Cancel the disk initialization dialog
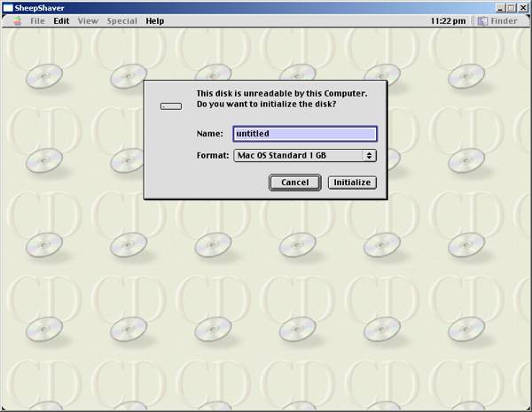532x412 pixels. point(294,183)
